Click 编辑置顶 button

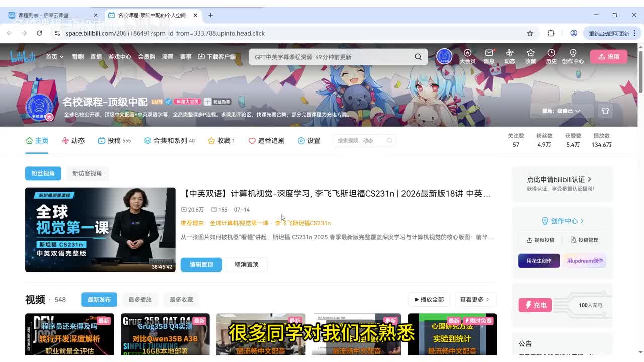(201, 264)
